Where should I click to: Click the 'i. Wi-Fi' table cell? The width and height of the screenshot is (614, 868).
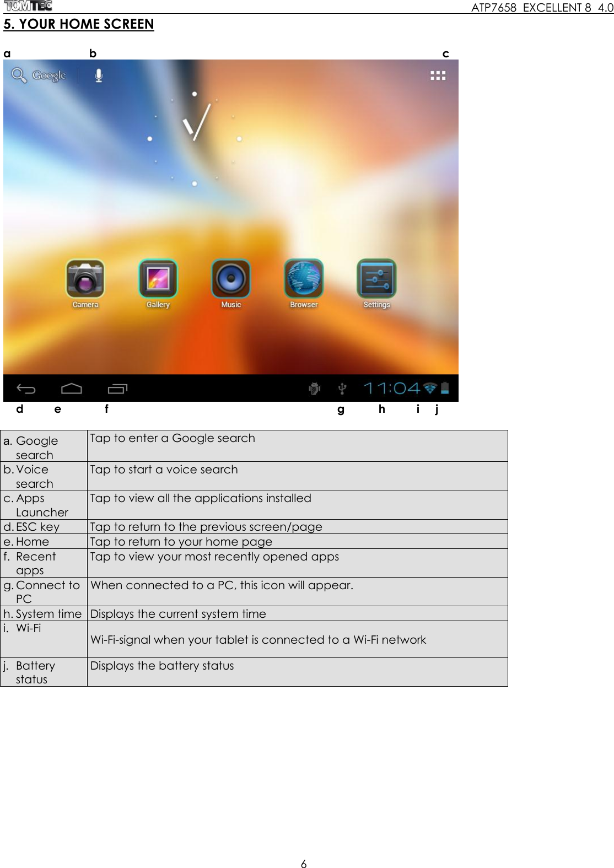coord(45,639)
